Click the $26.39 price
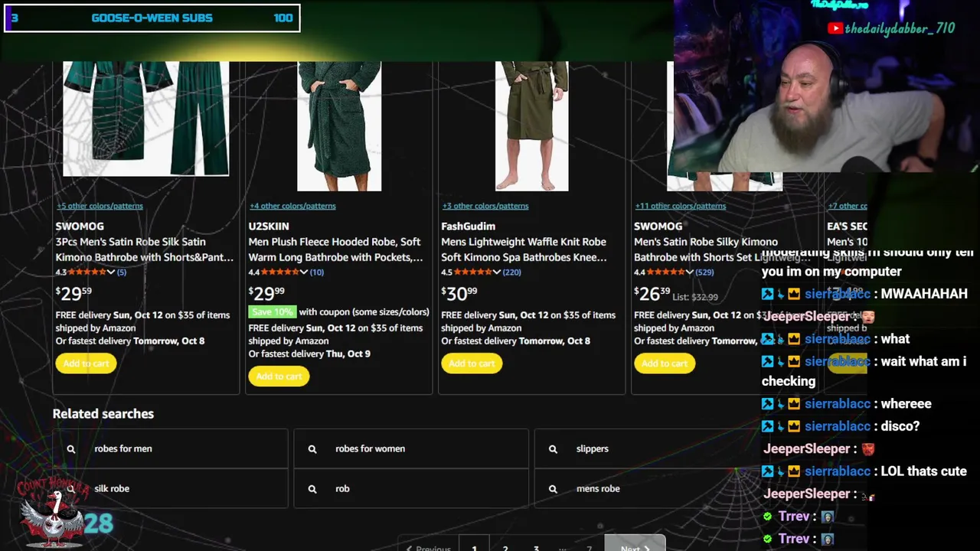The height and width of the screenshot is (551, 980). coord(652,293)
